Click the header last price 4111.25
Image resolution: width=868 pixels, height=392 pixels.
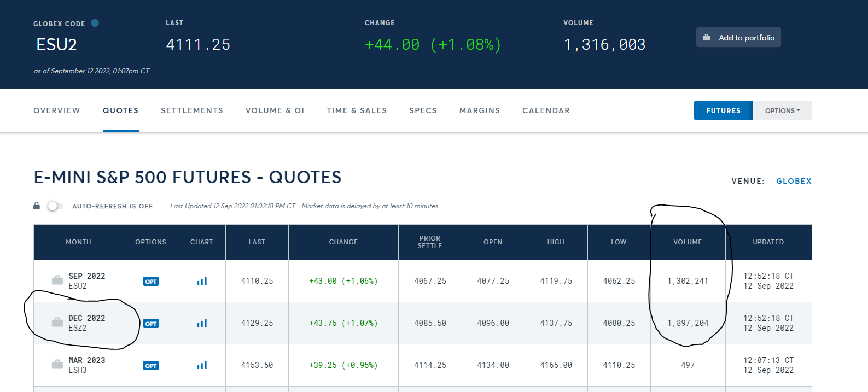198,45
